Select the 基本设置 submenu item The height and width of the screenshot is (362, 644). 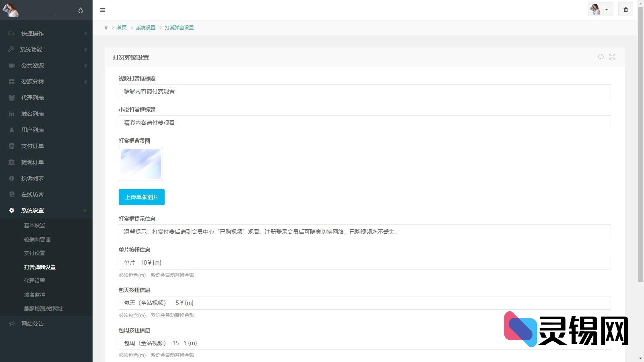pos(34,225)
